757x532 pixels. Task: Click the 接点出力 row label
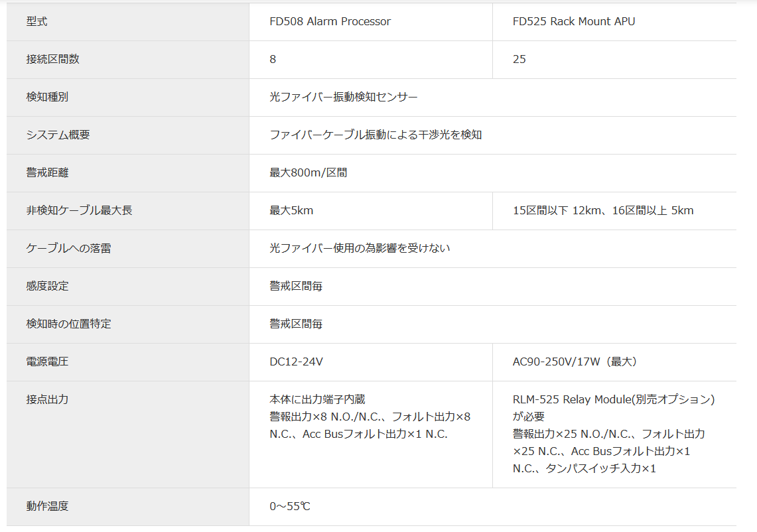click(x=47, y=399)
